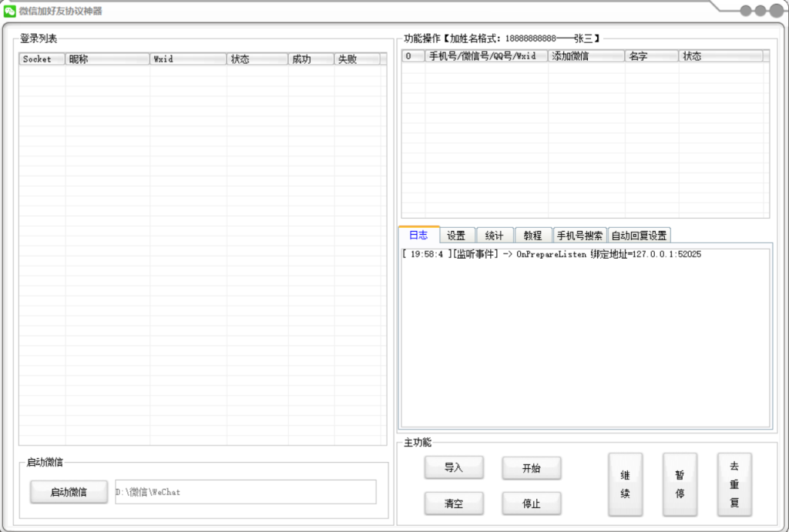Click the green WeChat icon in title bar
This screenshot has width=789, height=532.
(x=10, y=11)
